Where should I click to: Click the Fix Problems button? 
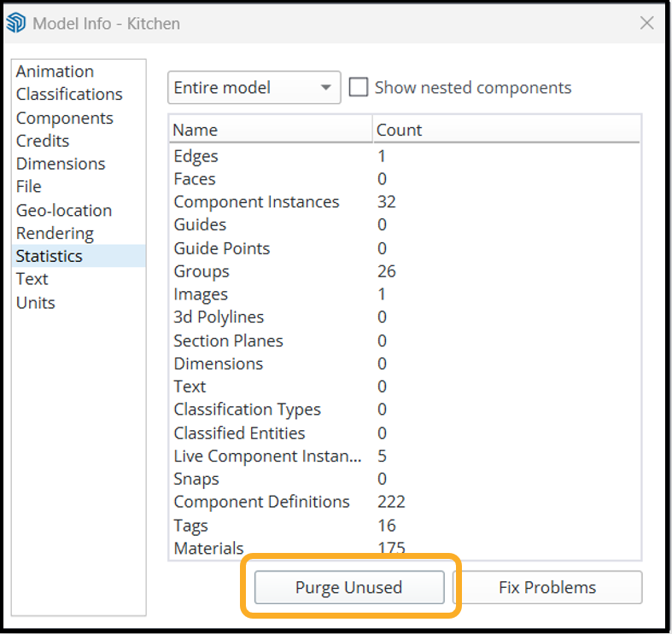tap(547, 587)
